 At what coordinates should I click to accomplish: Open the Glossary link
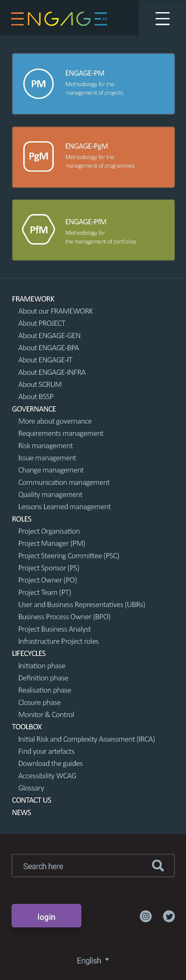coord(31,788)
